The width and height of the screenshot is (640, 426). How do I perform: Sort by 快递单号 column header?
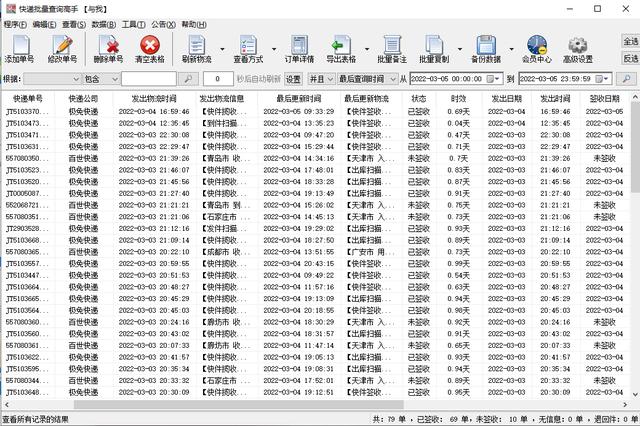click(x=28, y=98)
